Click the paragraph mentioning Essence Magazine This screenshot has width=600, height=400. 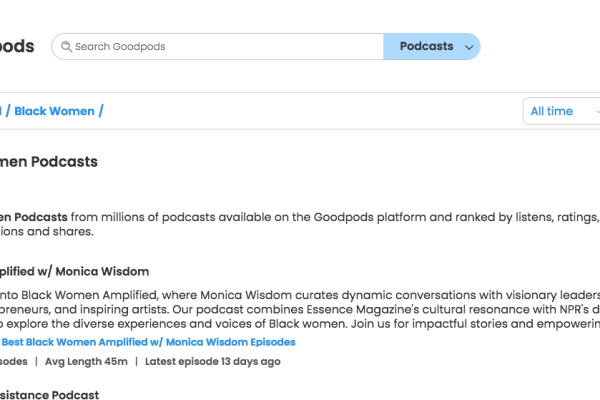pos(300,309)
